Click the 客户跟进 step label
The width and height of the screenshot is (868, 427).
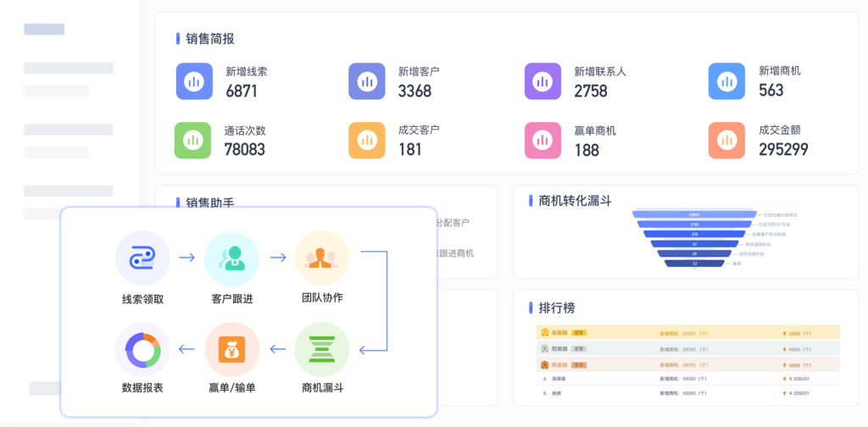(x=232, y=299)
